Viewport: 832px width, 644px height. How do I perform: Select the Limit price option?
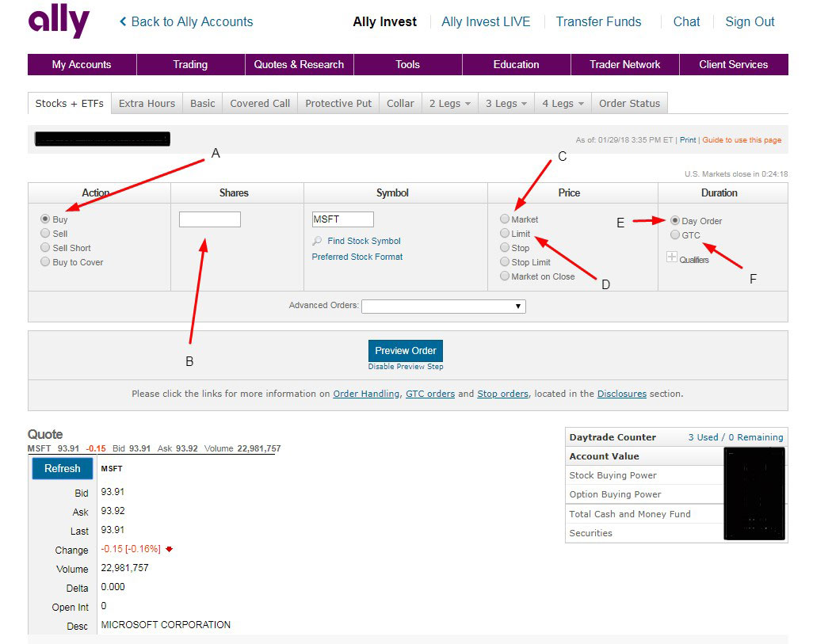point(505,234)
